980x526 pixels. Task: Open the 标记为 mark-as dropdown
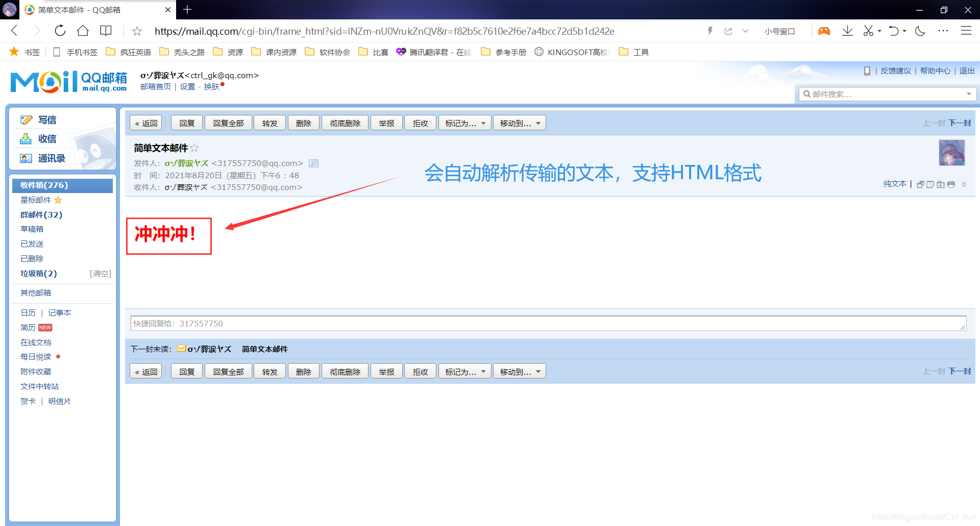(x=464, y=123)
